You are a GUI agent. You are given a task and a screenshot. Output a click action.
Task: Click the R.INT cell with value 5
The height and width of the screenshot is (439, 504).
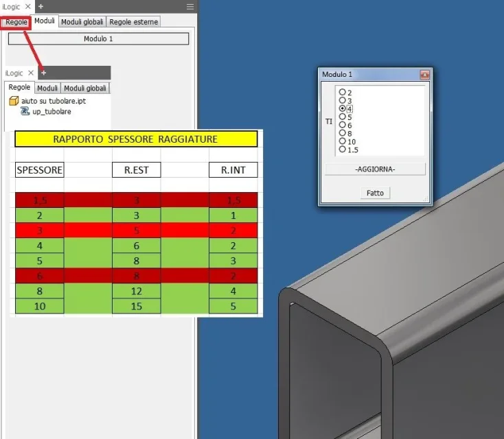pyautogui.click(x=233, y=307)
